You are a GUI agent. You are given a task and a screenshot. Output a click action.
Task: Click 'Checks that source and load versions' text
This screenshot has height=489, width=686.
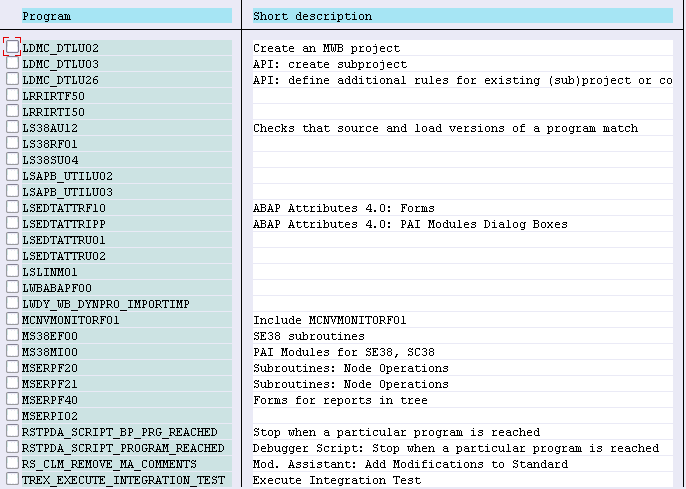(445, 128)
